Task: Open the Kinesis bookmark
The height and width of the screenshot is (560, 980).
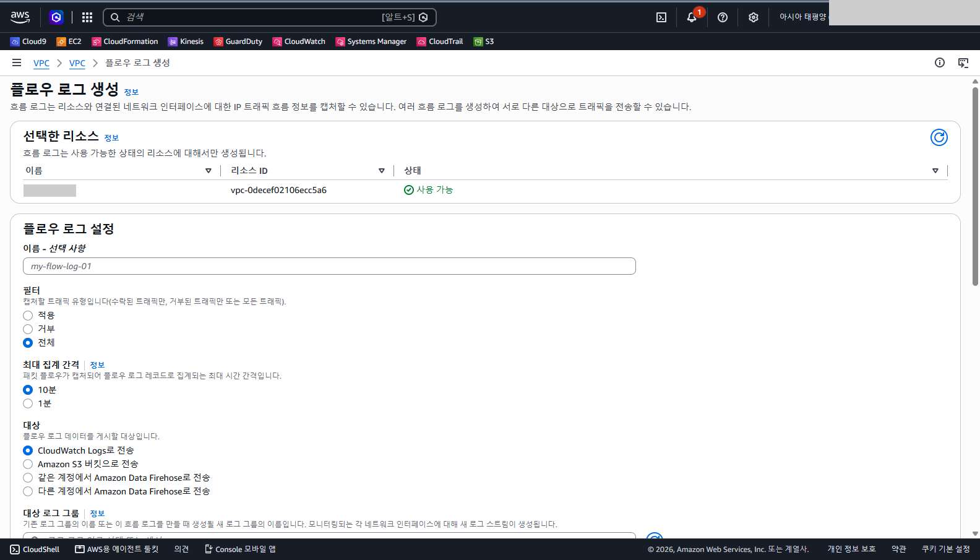Action: [186, 41]
